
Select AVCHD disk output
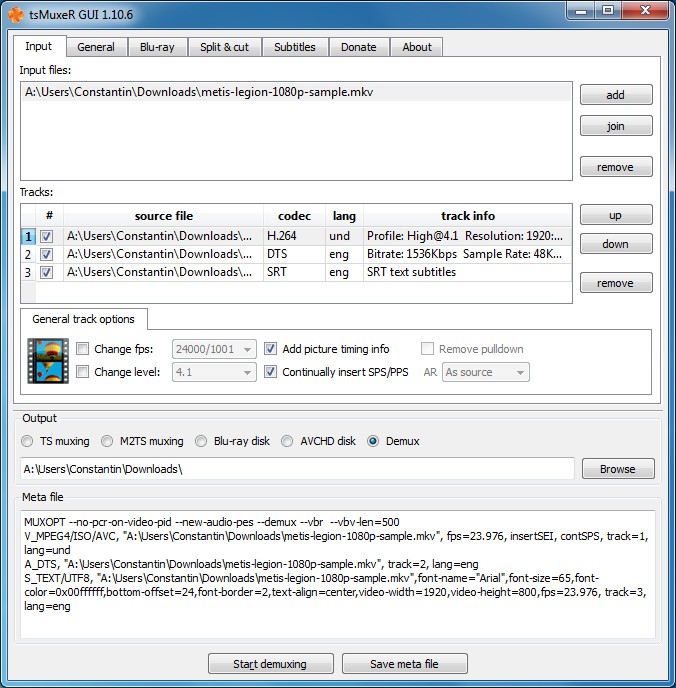287,441
